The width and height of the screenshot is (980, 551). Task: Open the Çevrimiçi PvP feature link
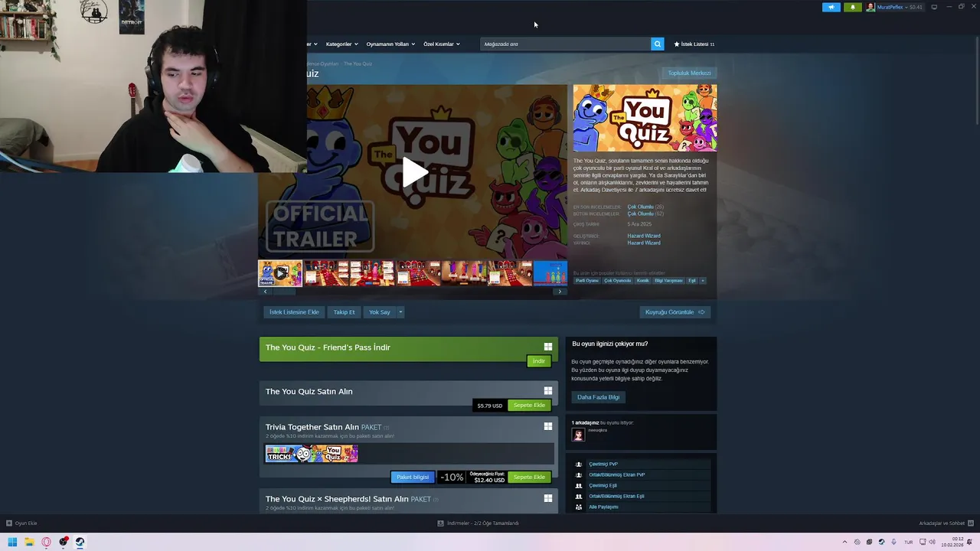click(x=603, y=464)
